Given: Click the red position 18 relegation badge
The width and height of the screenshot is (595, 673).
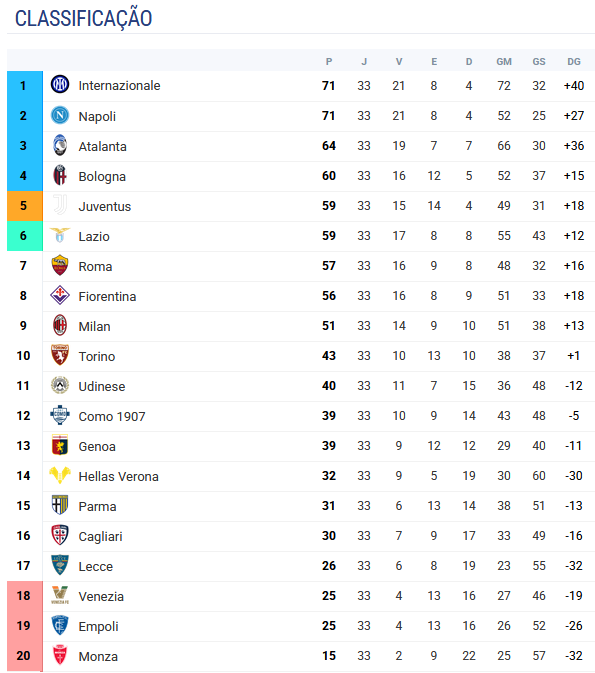Looking at the screenshot, I should [25, 596].
